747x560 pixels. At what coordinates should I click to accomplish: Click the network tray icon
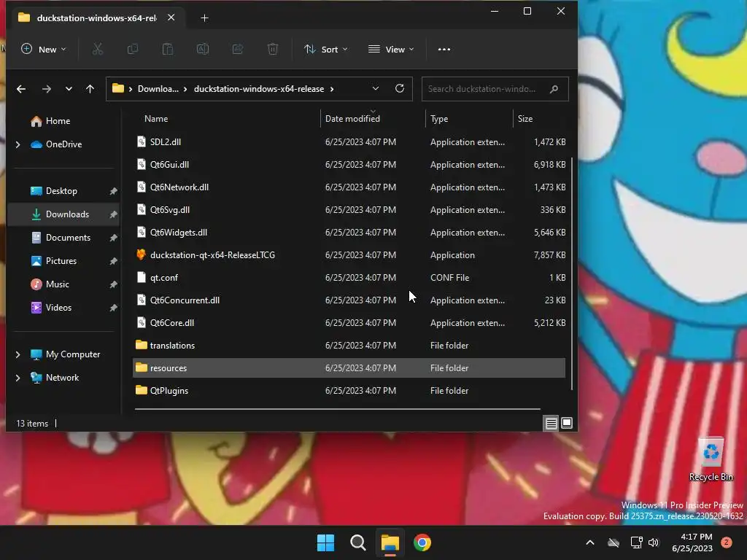point(636,542)
